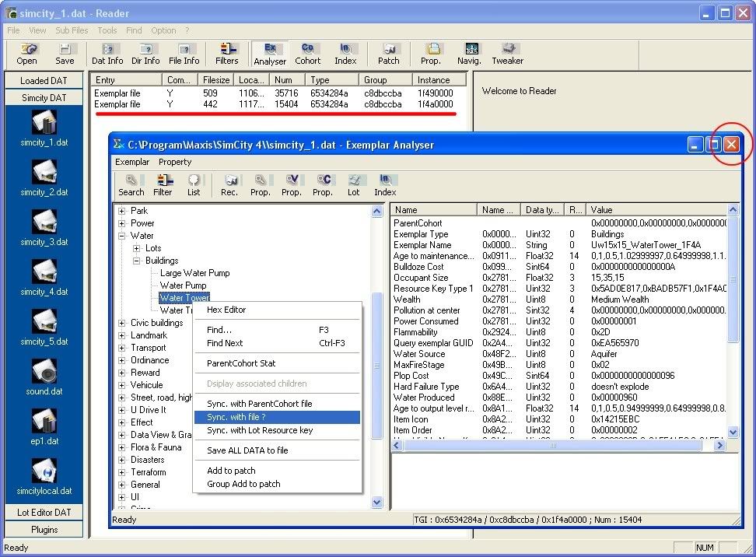Expand the Park tree node
The image size is (756, 557).
click(x=122, y=211)
